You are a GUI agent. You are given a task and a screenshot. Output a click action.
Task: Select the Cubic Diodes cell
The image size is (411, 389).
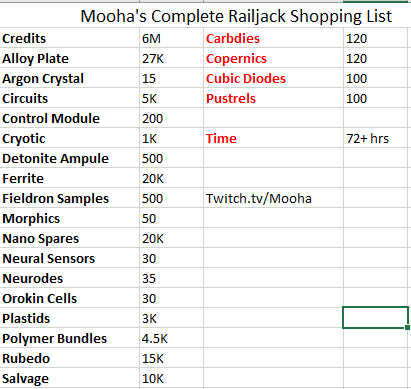(273, 78)
